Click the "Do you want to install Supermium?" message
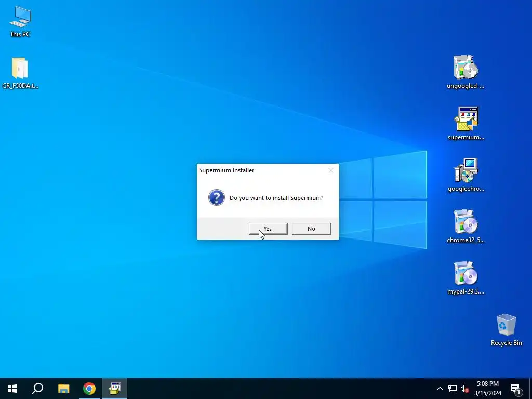The width and height of the screenshot is (532, 399). (x=276, y=198)
